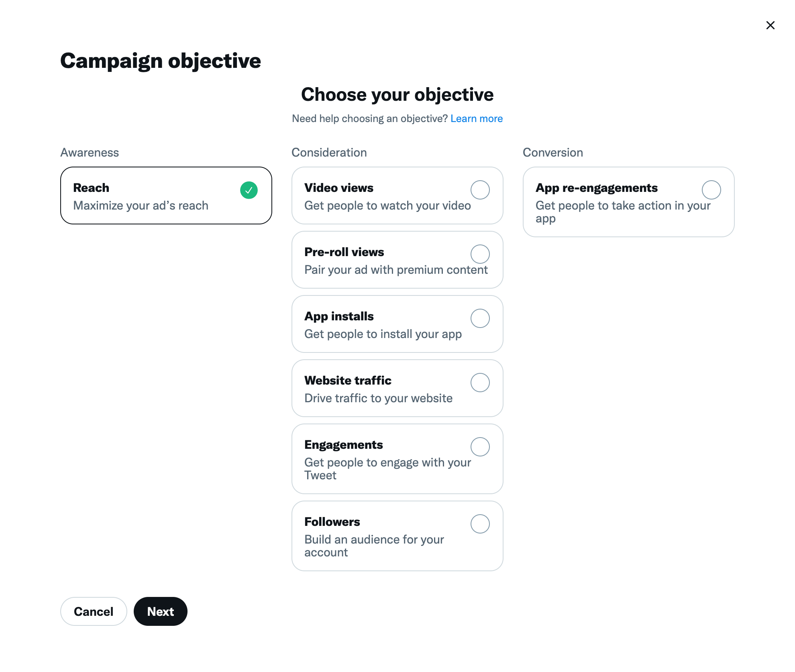Select the Video views radio button
This screenshot has height=672, width=795.
point(480,190)
